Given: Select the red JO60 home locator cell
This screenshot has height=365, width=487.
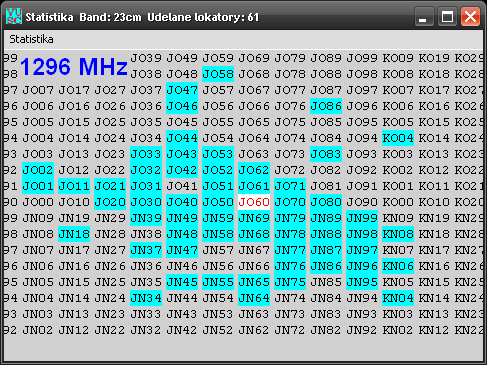Looking at the screenshot, I should [x=254, y=202].
